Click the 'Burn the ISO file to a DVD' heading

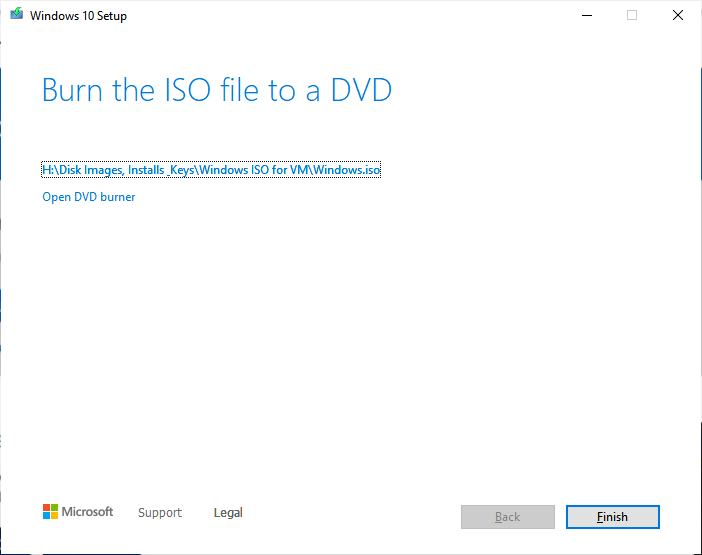[x=216, y=90]
